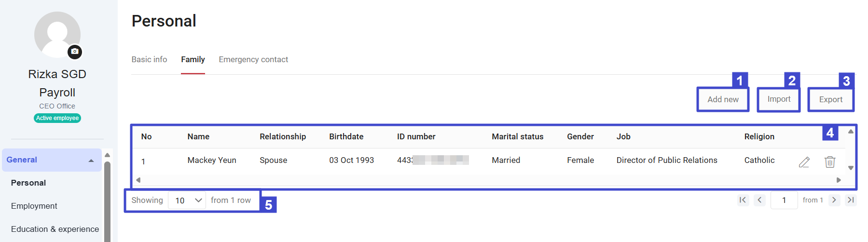Open the rows-per-page dropdown showing 10

pos(187,201)
